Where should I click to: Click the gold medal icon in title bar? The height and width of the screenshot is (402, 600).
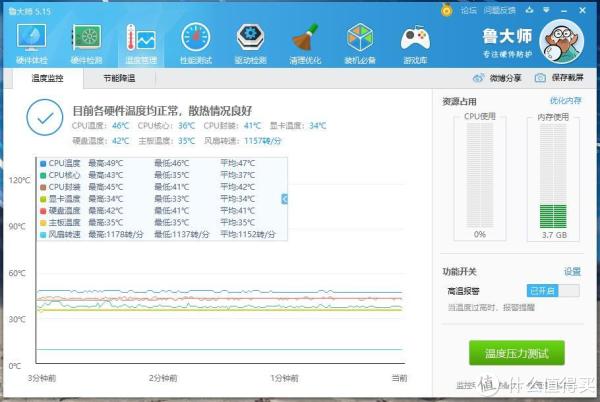tap(447, 10)
